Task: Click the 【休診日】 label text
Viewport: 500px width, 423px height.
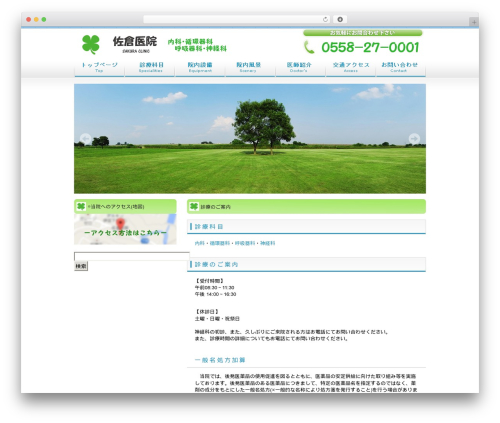Action: [207, 312]
